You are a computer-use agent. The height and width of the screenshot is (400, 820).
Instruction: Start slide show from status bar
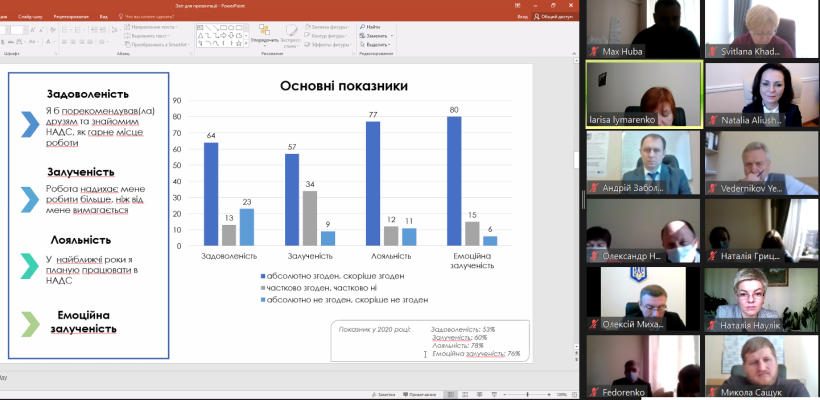494,394
